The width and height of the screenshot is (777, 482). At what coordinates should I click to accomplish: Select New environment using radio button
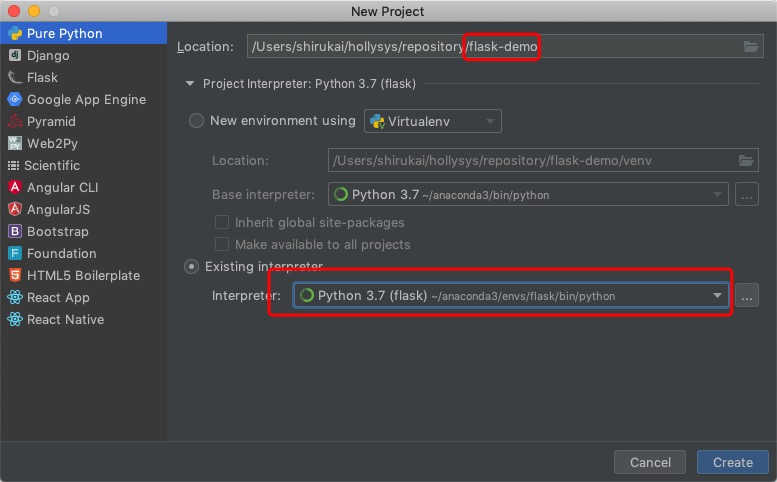pyautogui.click(x=196, y=120)
